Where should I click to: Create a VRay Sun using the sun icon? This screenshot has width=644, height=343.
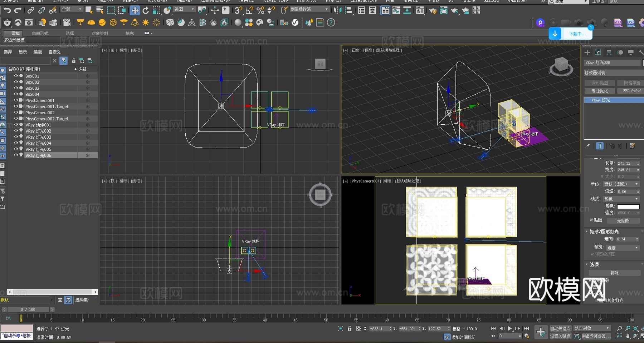[x=146, y=23]
